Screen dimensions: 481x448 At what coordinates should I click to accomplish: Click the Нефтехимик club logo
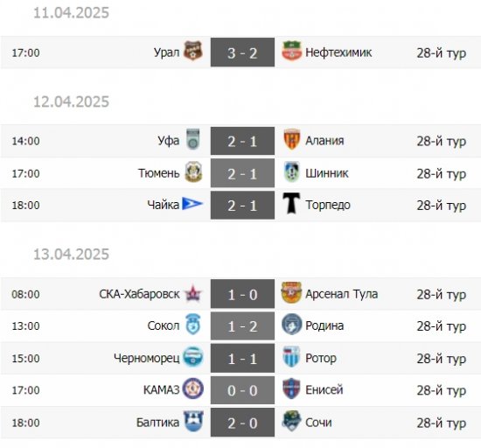[291, 51]
